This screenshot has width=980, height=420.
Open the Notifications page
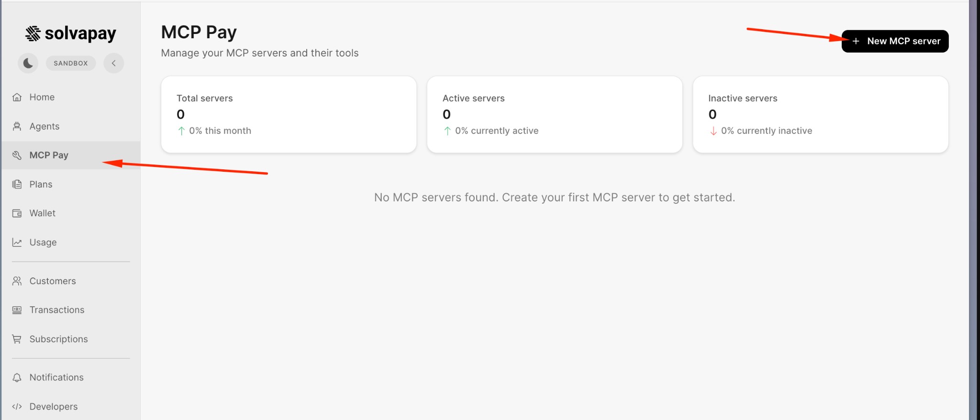(71, 377)
